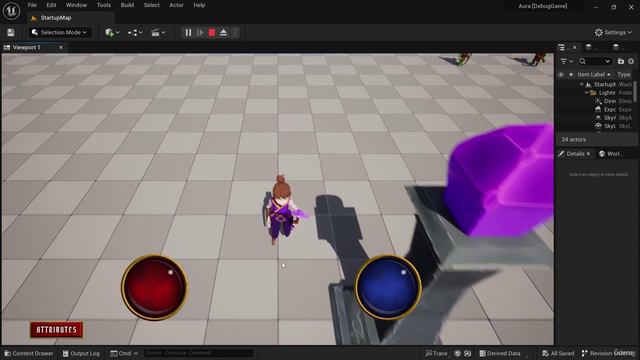Select the SkyLight actor row

coord(596,126)
